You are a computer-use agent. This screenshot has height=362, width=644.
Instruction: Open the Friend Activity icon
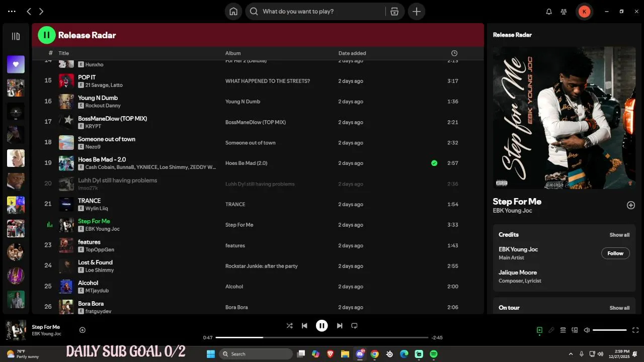(564, 11)
